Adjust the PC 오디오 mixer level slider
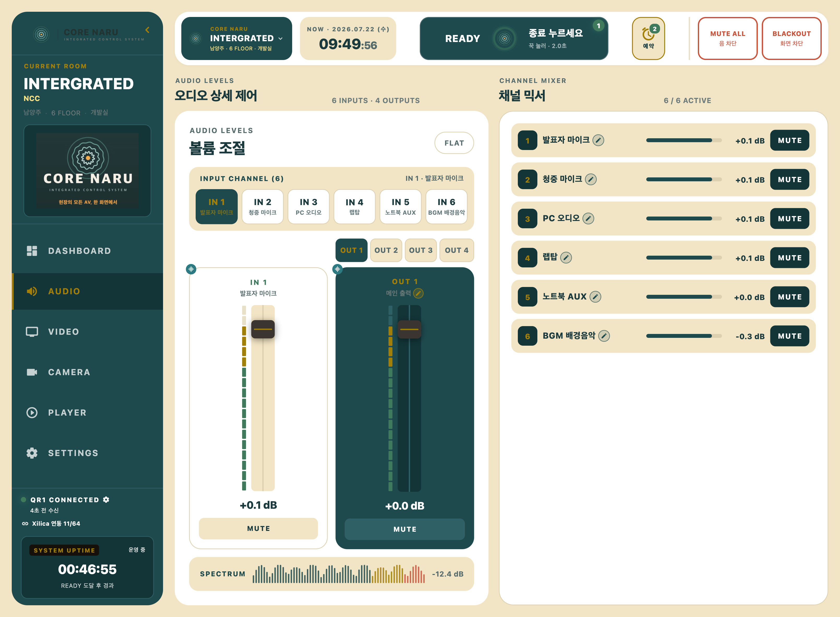 pyautogui.click(x=684, y=219)
